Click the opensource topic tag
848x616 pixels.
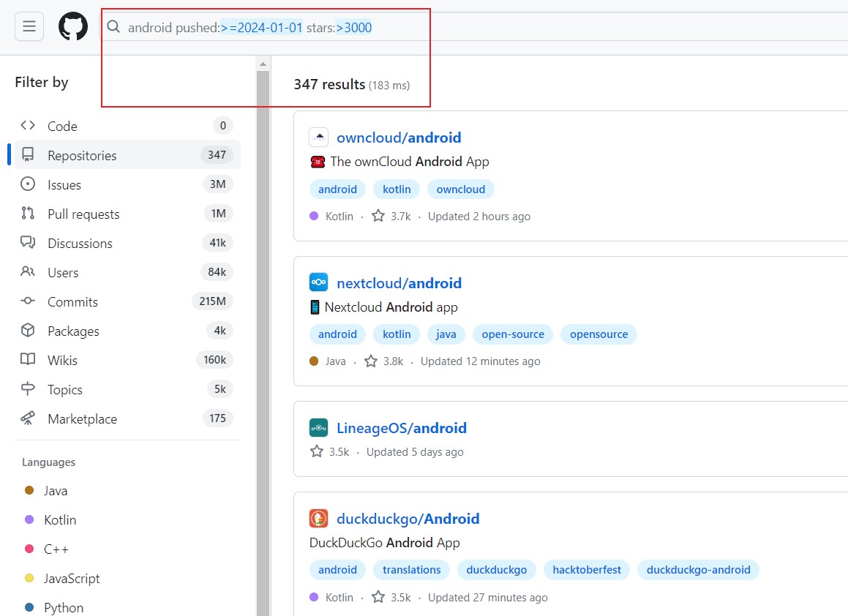tap(599, 334)
